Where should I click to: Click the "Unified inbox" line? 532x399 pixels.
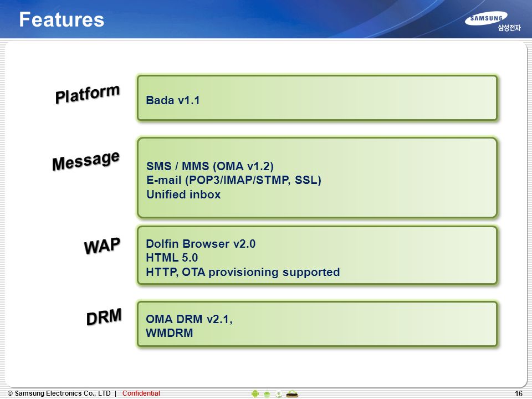click(183, 195)
